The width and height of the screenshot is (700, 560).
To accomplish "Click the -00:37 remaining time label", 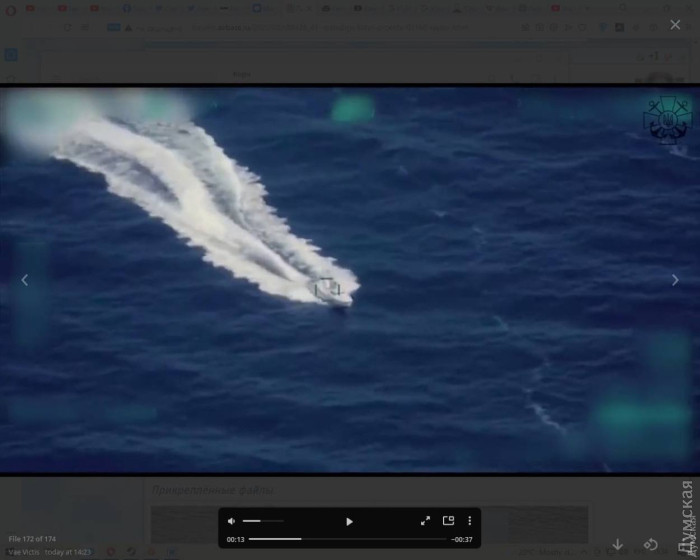I will [462, 539].
